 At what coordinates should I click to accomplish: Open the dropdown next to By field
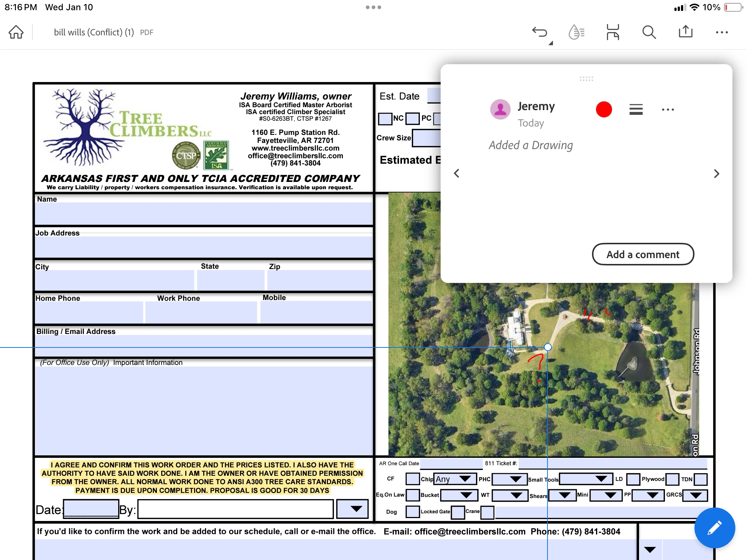tap(352, 509)
